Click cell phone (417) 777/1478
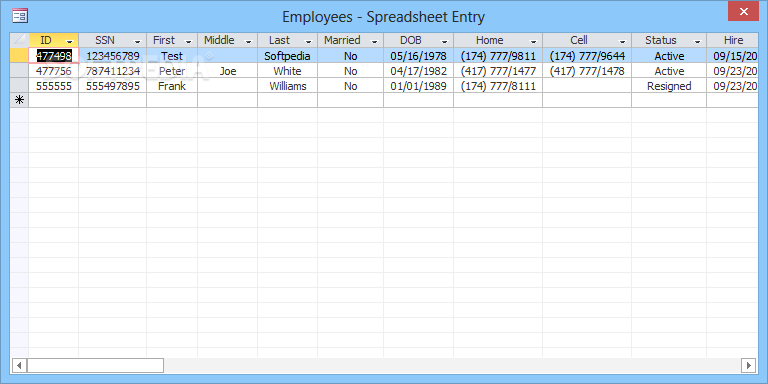Screen dimensions: 768x384 point(587,71)
